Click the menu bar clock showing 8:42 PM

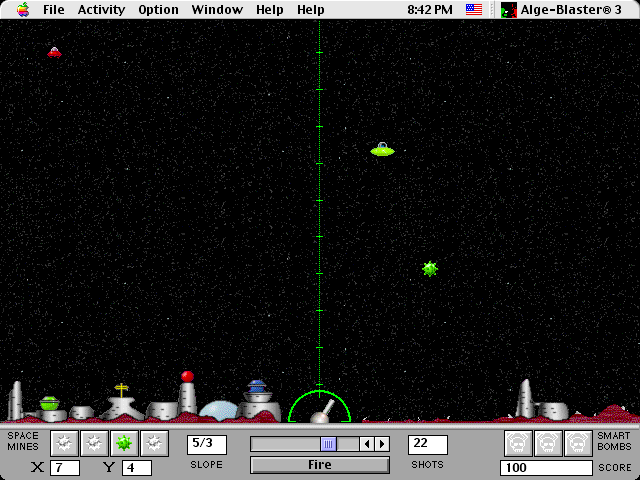(430, 9)
